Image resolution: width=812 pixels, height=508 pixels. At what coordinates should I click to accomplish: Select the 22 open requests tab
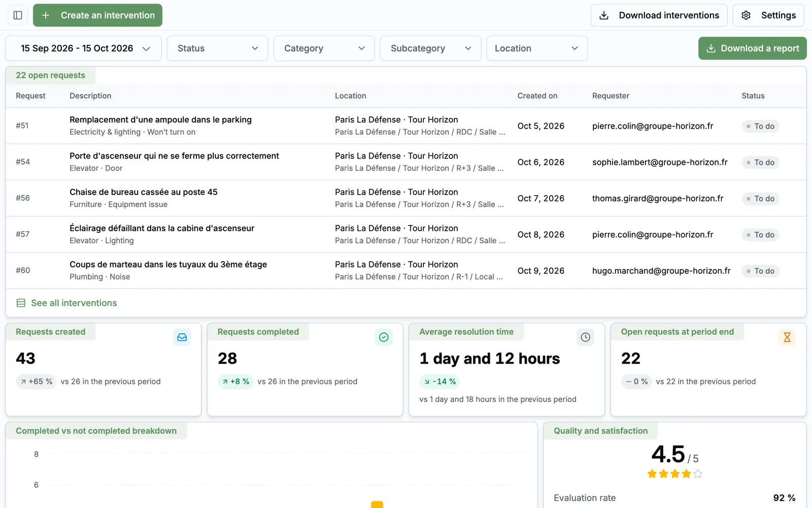[x=50, y=75]
